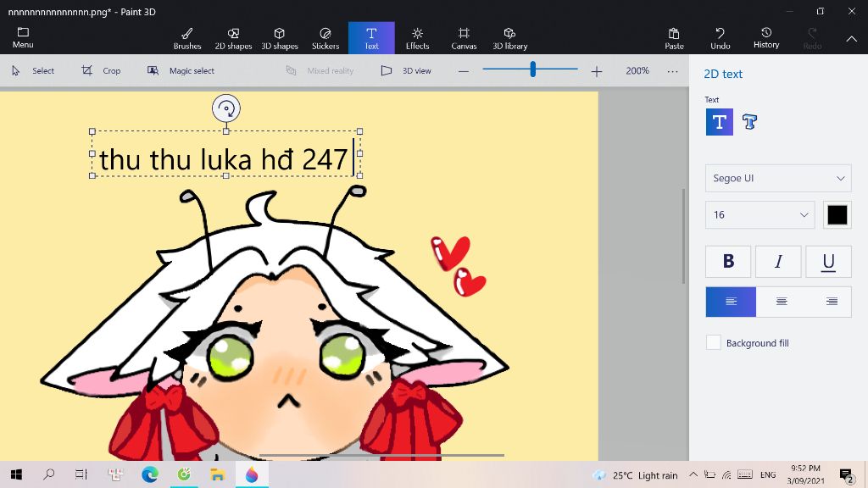
Task: Open the Stickers tab
Action: (x=325, y=38)
